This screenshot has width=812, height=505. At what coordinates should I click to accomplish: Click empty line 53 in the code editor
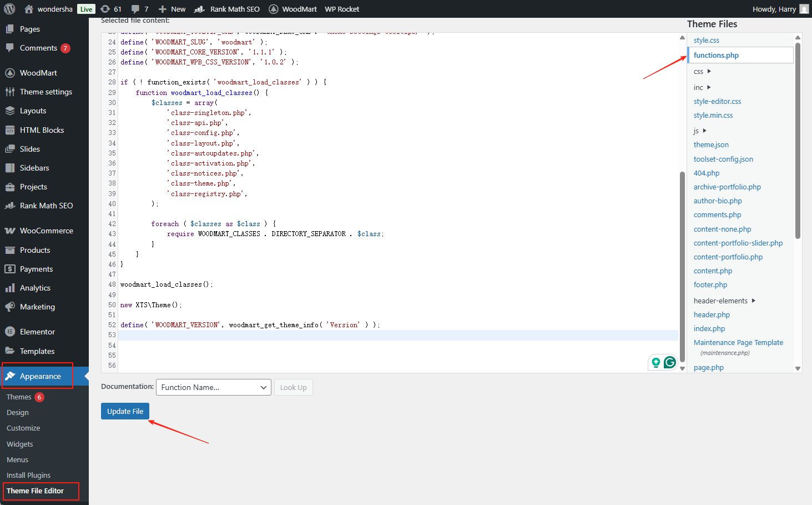(x=389, y=335)
